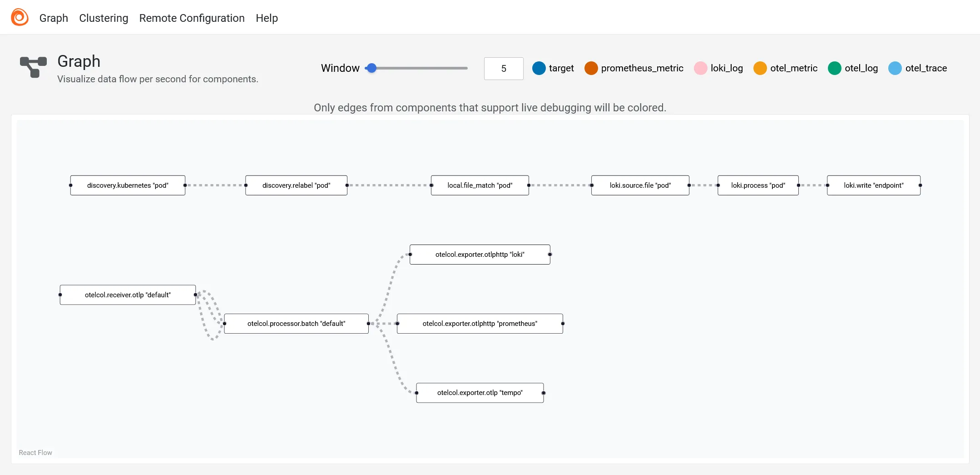Click the Grafana Alloy logo icon
Image resolution: width=980 pixels, height=475 pixels.
pos(20,17)
